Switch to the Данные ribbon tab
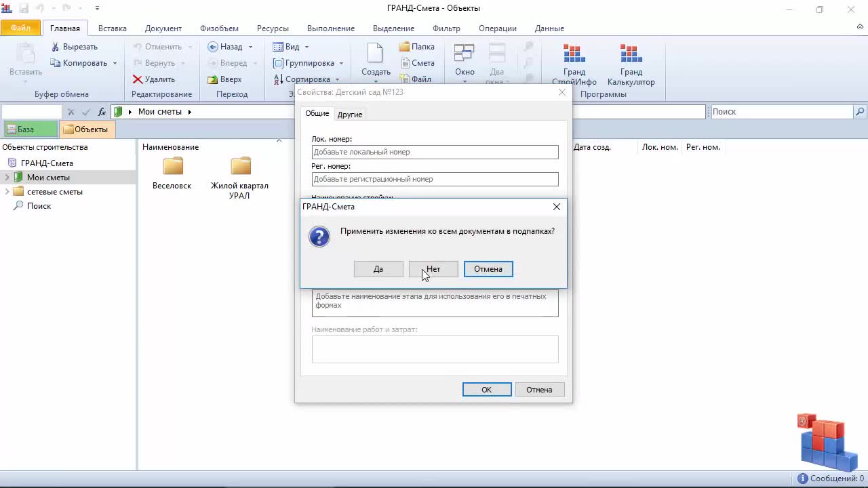The height and width of the screenshot is (488, 868). click(549, 28)
